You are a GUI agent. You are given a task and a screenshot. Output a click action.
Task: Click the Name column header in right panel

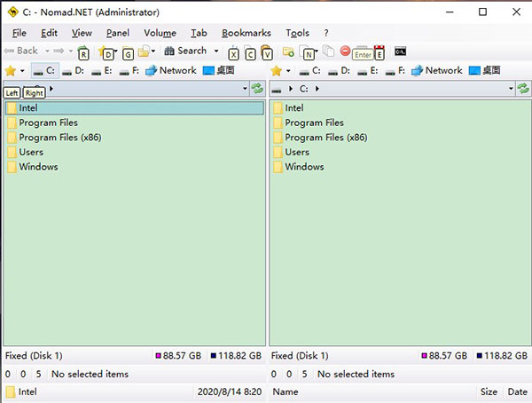point(285,391)
